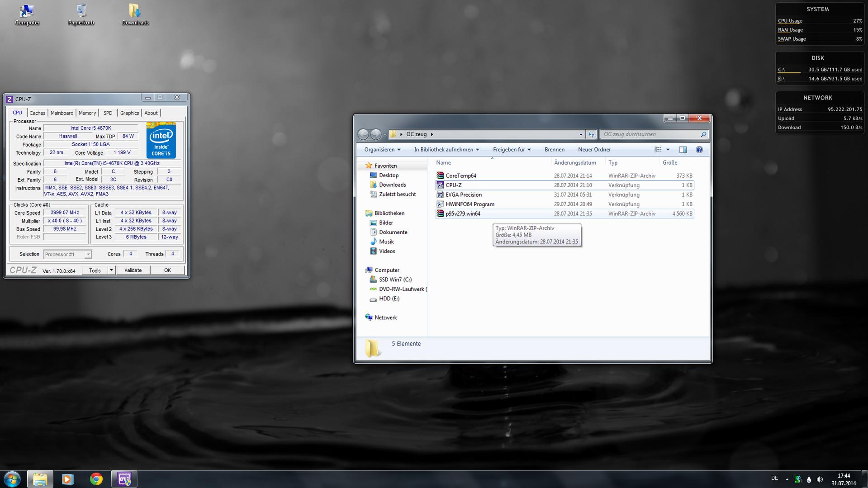Open the Papierkorb recycle bin icon

[x=81, y=14]
